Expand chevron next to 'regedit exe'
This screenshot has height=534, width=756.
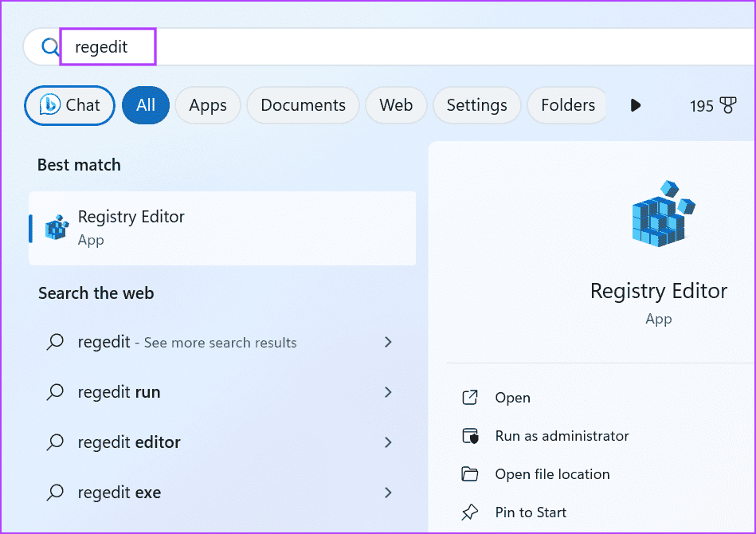click(388, 493)
